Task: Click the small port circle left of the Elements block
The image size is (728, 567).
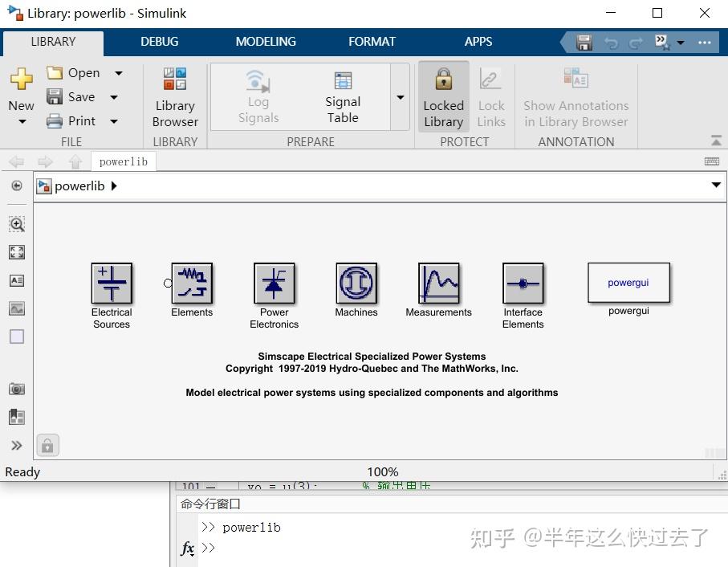Action: click(x=168, y=283)
